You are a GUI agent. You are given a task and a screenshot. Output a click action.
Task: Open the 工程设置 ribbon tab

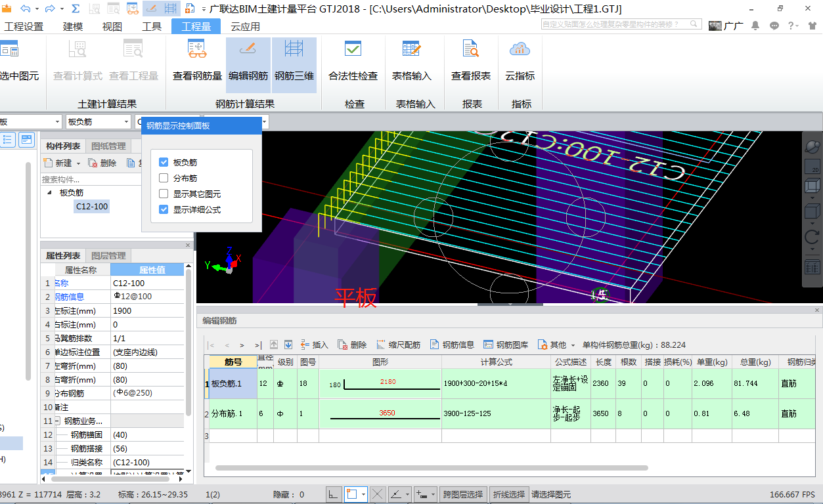tap(24, 26)
